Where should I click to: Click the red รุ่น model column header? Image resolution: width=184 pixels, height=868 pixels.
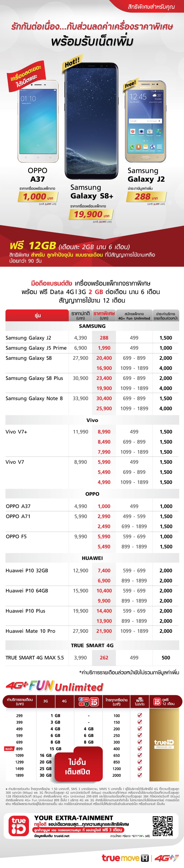point(37,315)
